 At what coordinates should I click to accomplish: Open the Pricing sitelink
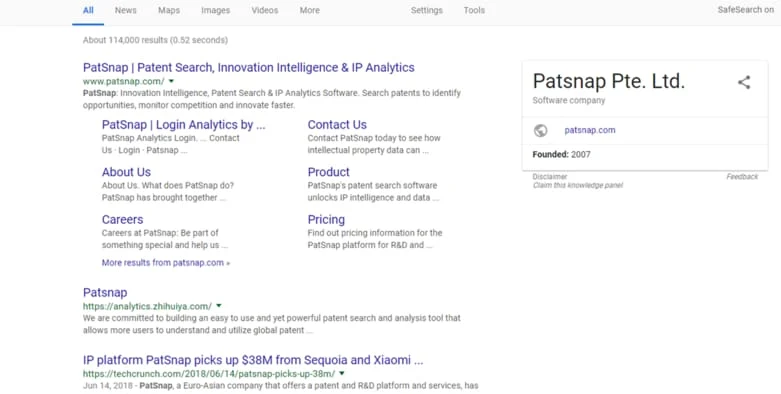pyautogui.click(x=326, y=219)
